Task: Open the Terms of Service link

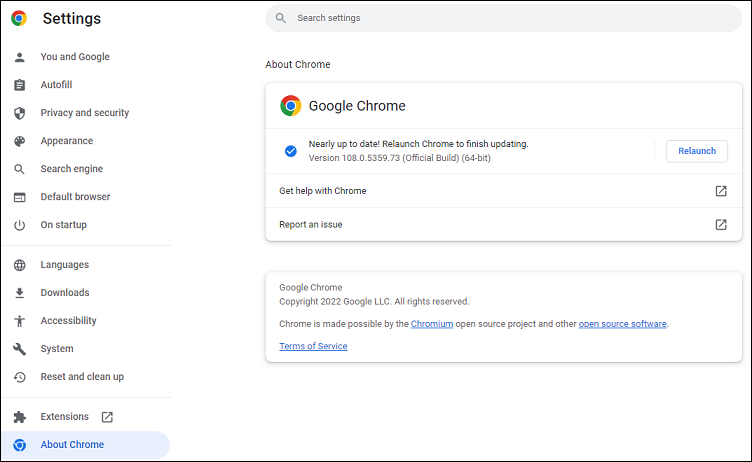Action: tap(313, 346)
